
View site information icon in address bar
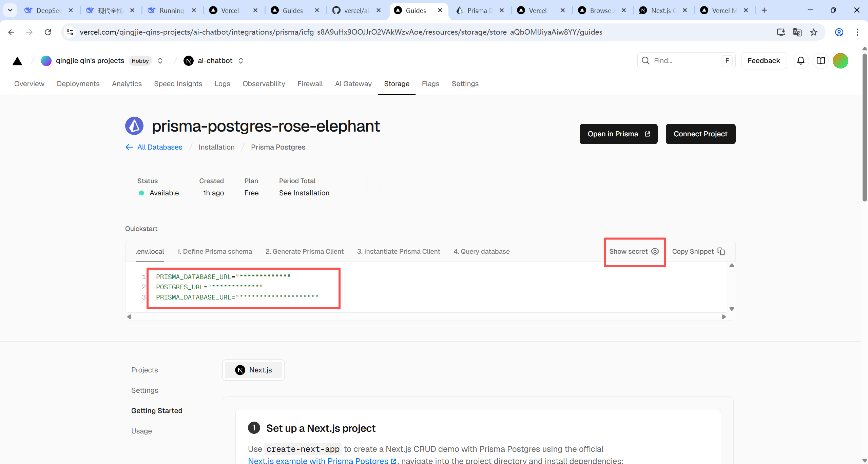pyautogui.click(x=70, y=32)
